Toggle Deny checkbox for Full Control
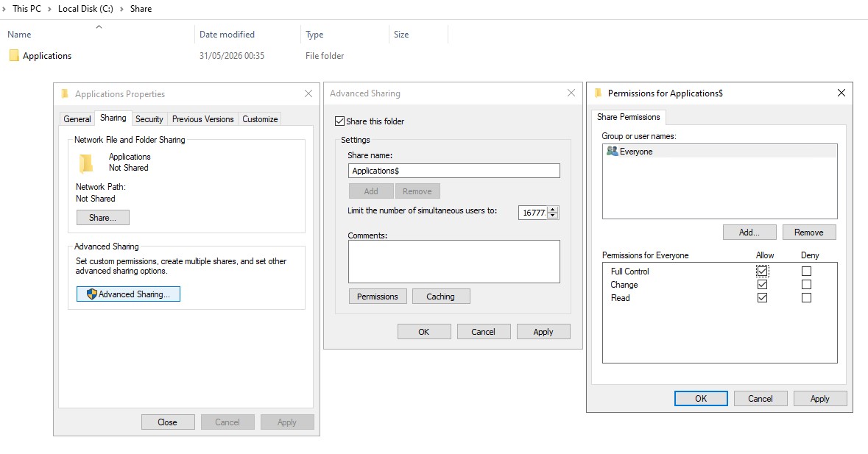The image size is (868, 454). (x=807, y=271)
